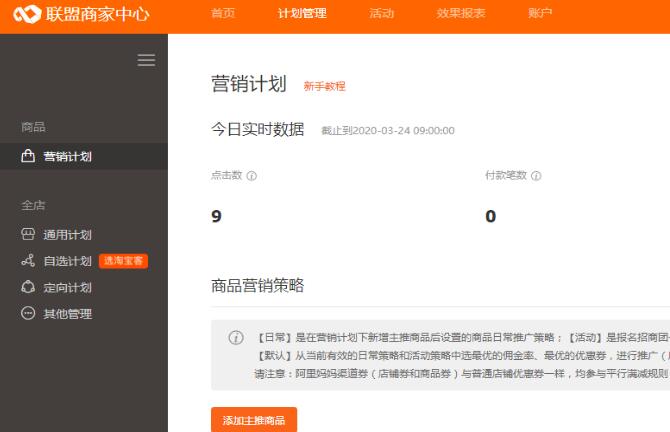Click the 联盟商家中心 logo icon

pyautogui.click(x=27, y=14)
